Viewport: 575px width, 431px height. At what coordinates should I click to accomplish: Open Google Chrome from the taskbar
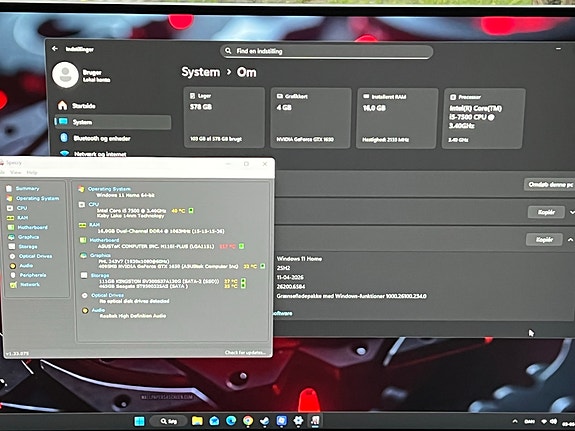pos(248,421)
